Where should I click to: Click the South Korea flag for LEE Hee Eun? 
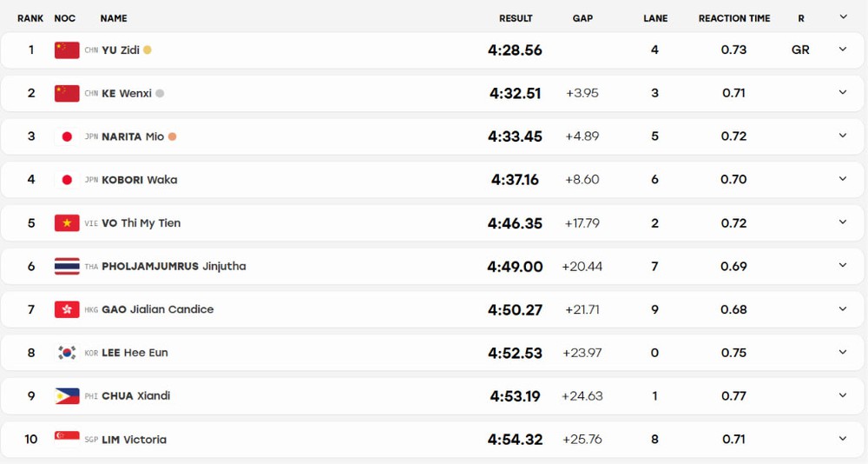pyautogui.click(x=67, y=353)
